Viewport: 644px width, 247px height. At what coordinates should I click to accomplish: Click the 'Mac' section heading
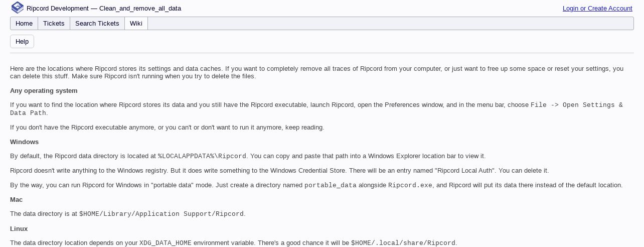pyautogui.click(x=17, y=200)
